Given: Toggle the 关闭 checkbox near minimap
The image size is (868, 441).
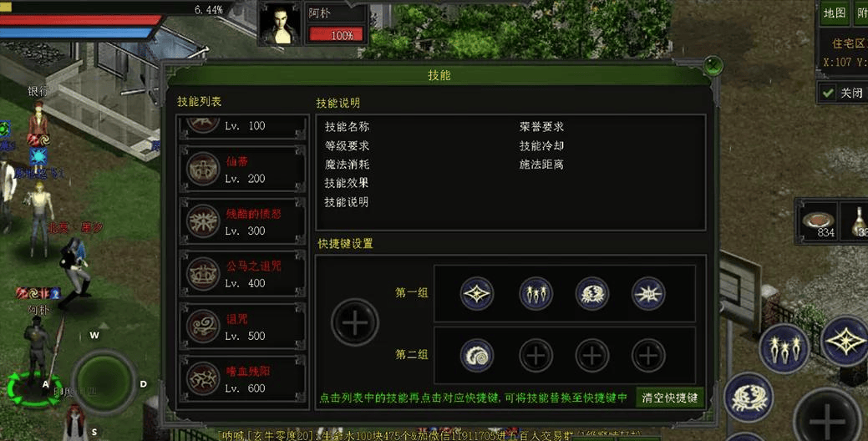Looking at the screenshot, I should pos(828,93).
